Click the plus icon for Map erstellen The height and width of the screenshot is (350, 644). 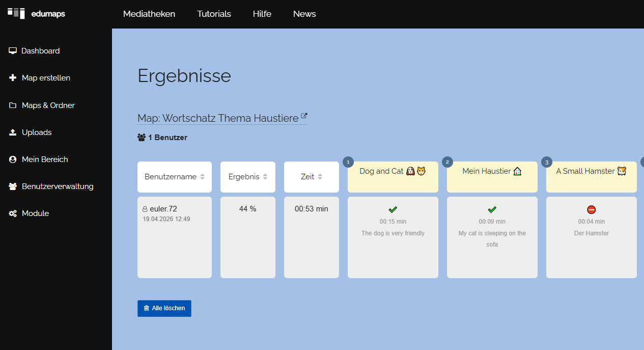13,78
